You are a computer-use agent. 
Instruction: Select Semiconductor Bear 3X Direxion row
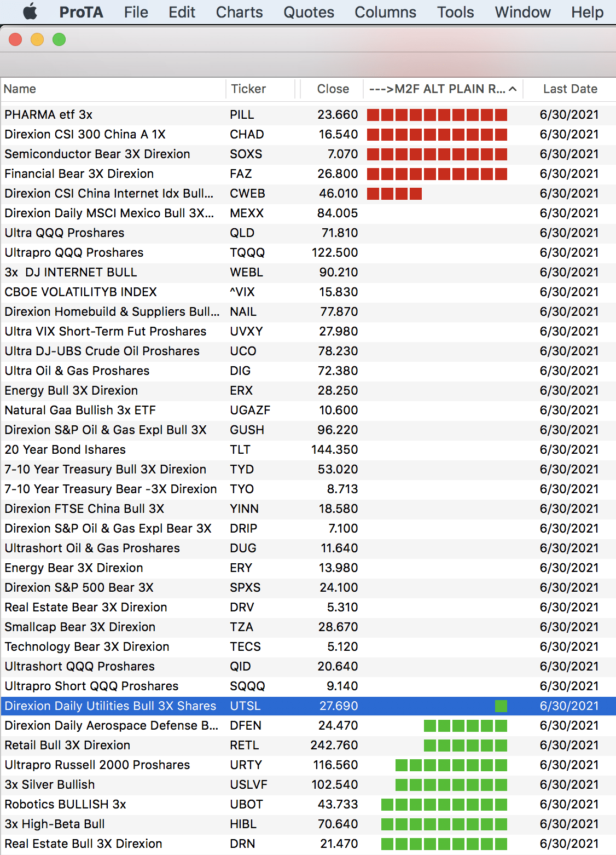(x=308, y=154)
